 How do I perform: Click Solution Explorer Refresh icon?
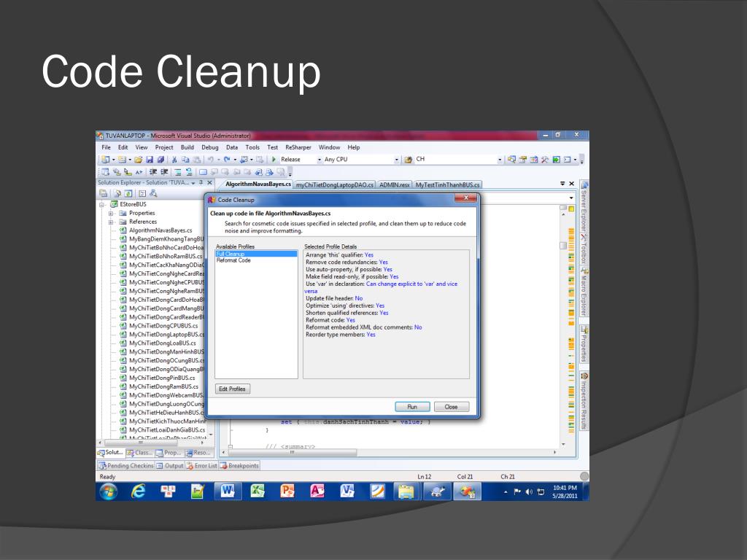point(128,193)
